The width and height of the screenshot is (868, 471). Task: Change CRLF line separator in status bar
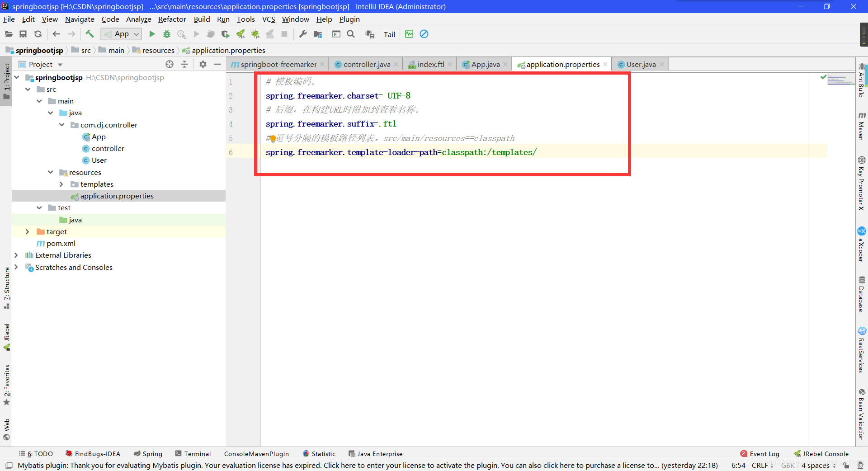763,465
